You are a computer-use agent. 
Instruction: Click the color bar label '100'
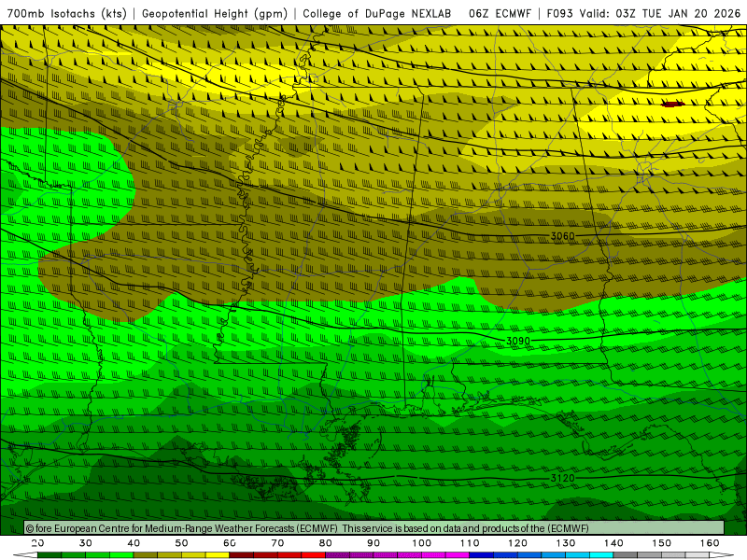(x=422, y=543)
